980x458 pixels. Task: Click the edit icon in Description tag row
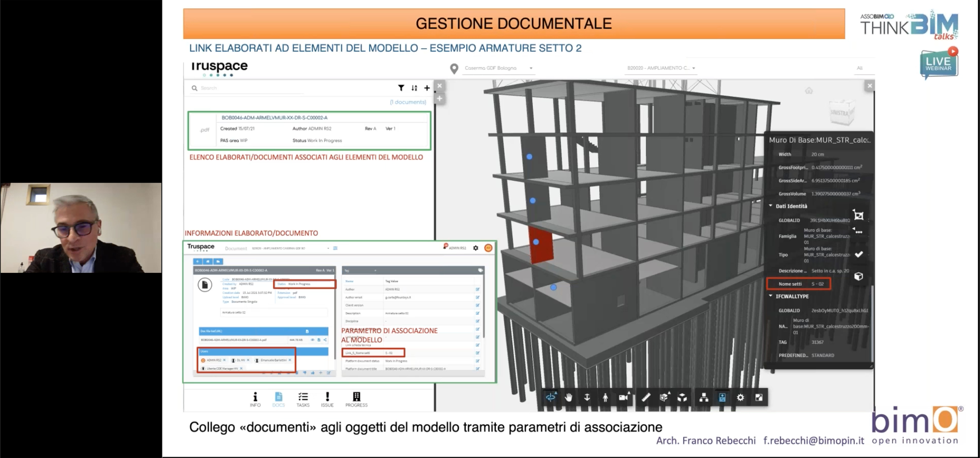[477, 313]
